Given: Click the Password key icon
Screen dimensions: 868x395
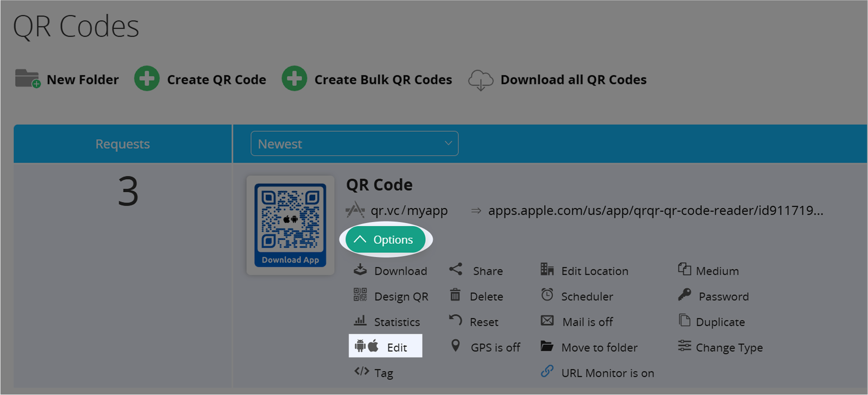Looking at the screenshot, I should 685,294.
